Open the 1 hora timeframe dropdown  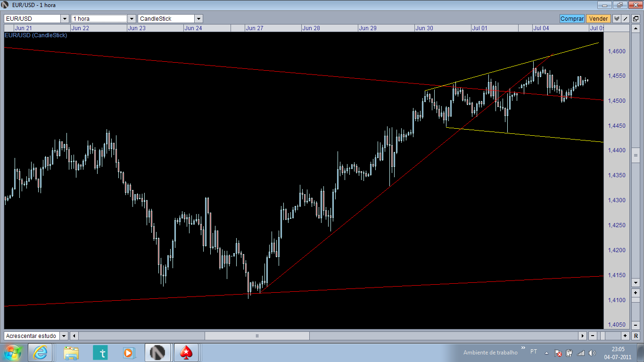pos(132,18)
